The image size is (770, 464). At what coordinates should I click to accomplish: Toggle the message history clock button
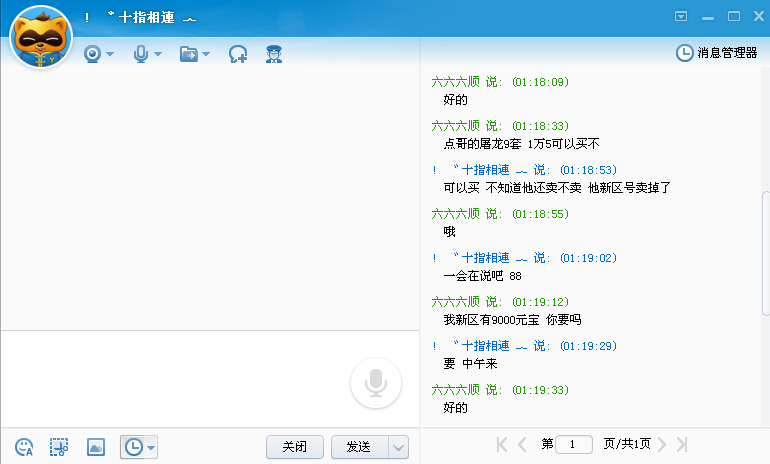coord(132,447)
